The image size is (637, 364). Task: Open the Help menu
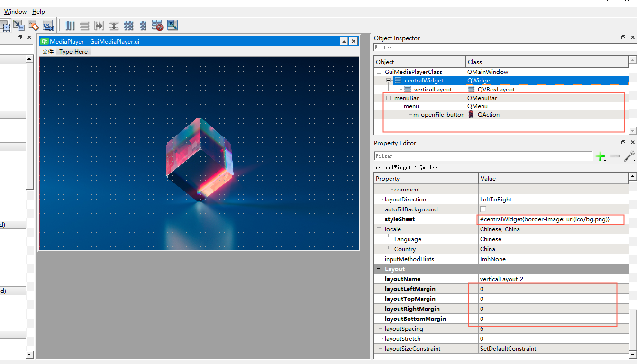click(38, 11)
